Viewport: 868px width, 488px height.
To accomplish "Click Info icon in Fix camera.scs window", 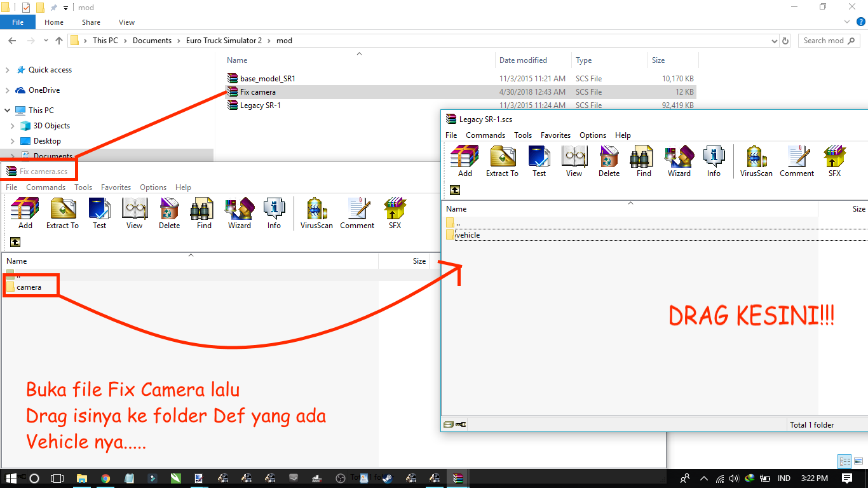I will tap(274, 213).
